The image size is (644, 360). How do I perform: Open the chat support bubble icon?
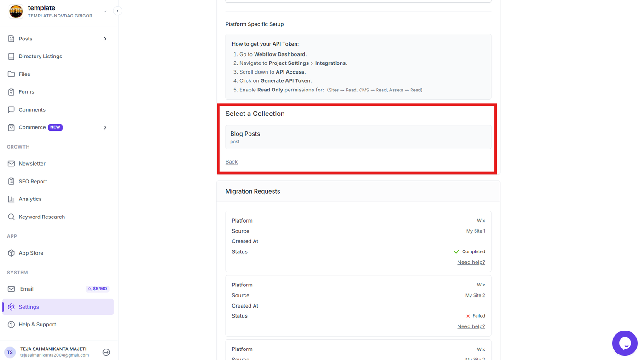[625, 343]
